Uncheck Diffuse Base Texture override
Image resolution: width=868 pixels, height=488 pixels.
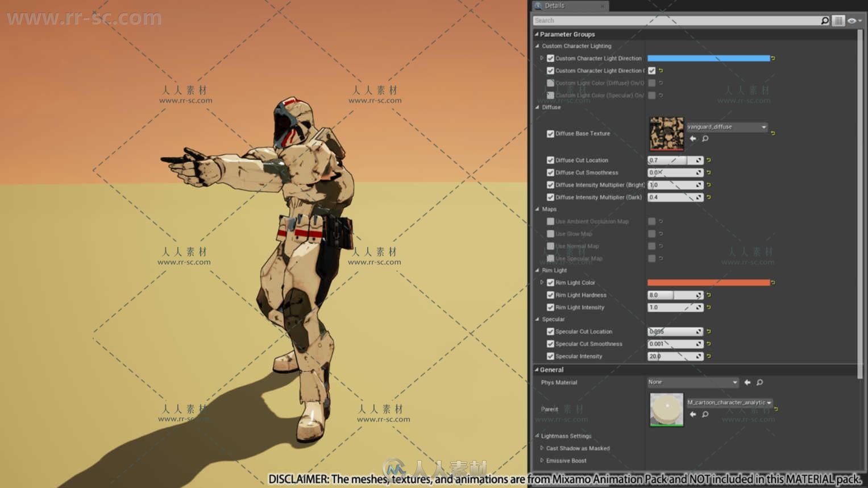550,134
